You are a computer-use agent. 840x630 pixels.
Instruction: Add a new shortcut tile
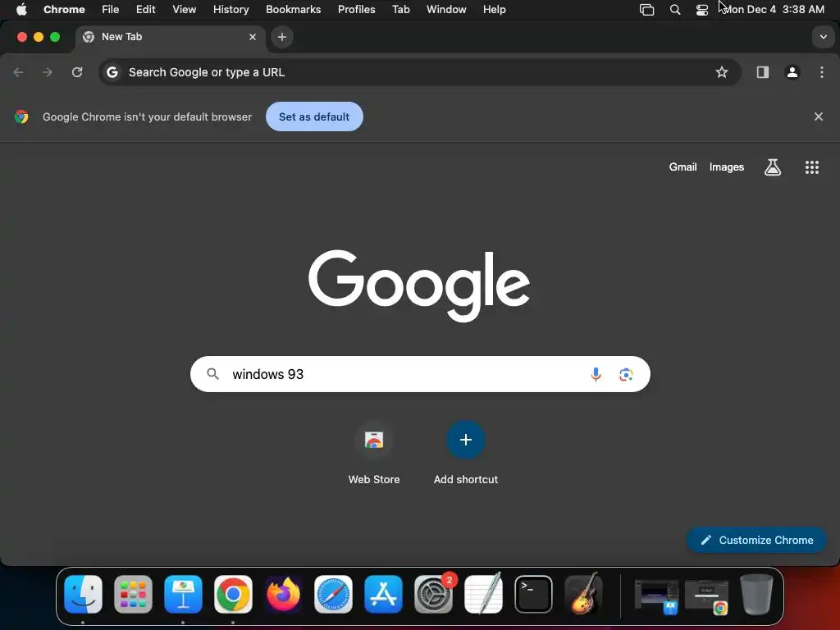click(x=466, y=453)
